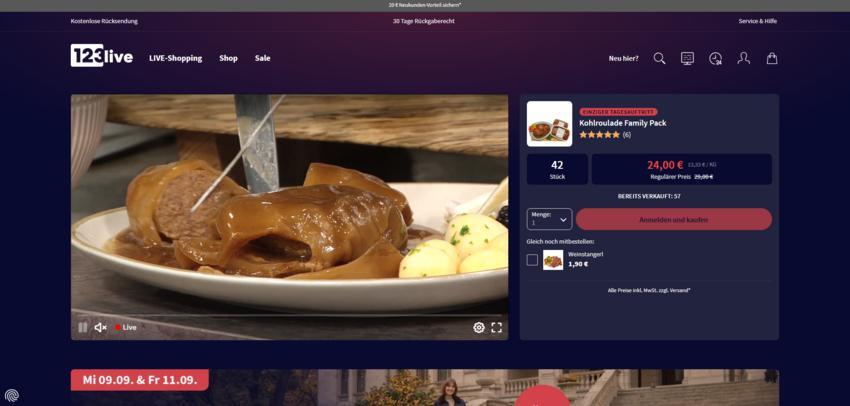Viewport: 850px width, 406px height.
Task: Open Kohlroulade Family Pack title
Action: pyautogui.click(x=622, y=123)
